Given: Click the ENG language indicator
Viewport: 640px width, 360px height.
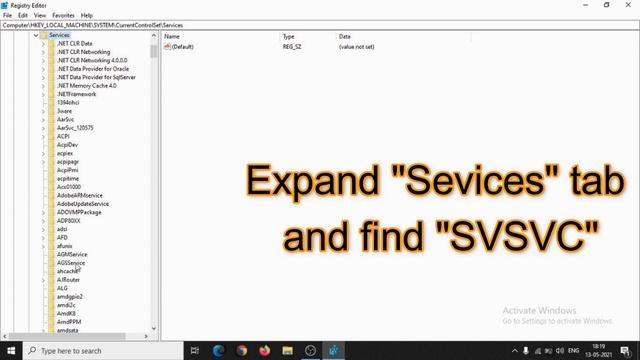Looking at the screenshot, I should coord(573,351).
